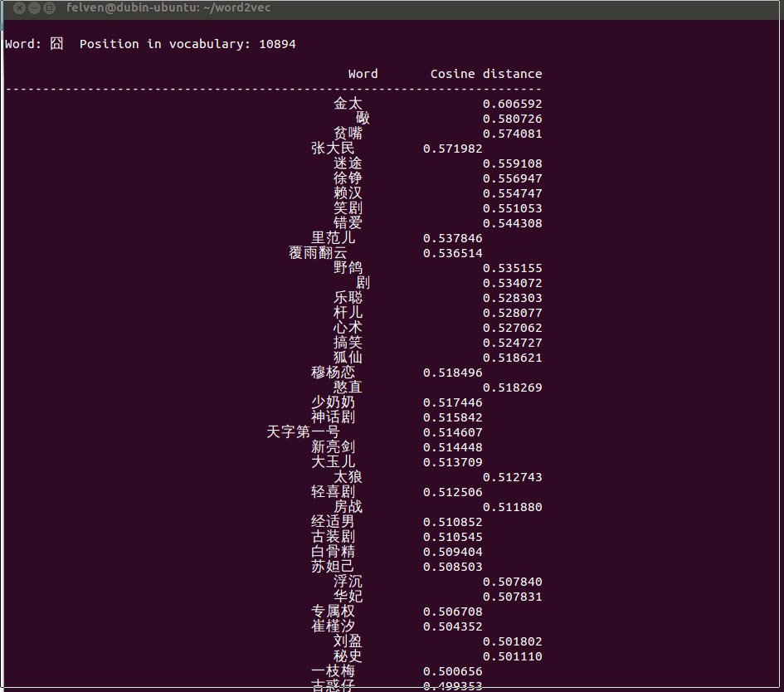Screen dimensions: 784x692
Task: Select the word 崔槿汐
Action: pyautogui.click(x=333, y=626)
